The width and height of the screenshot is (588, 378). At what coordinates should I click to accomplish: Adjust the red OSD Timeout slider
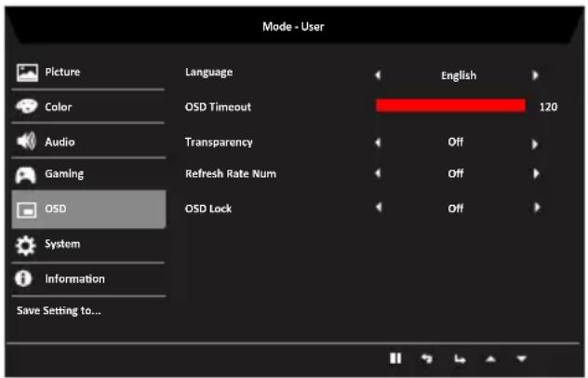tap(450, 105)
